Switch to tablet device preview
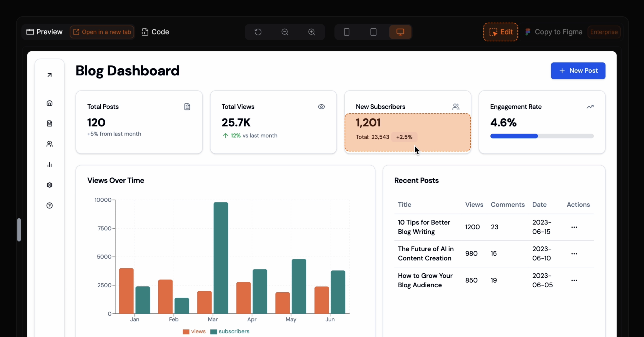Screen dimensions: 644x337 [373, 32]
